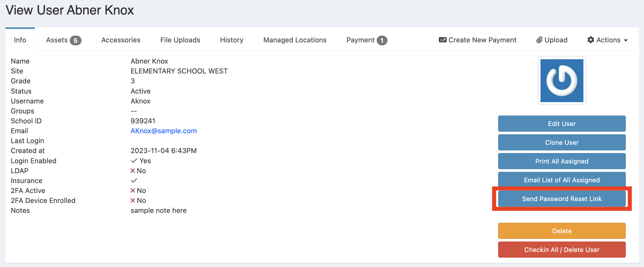Click the green Login Enabled checkmark

pos(134,161)
